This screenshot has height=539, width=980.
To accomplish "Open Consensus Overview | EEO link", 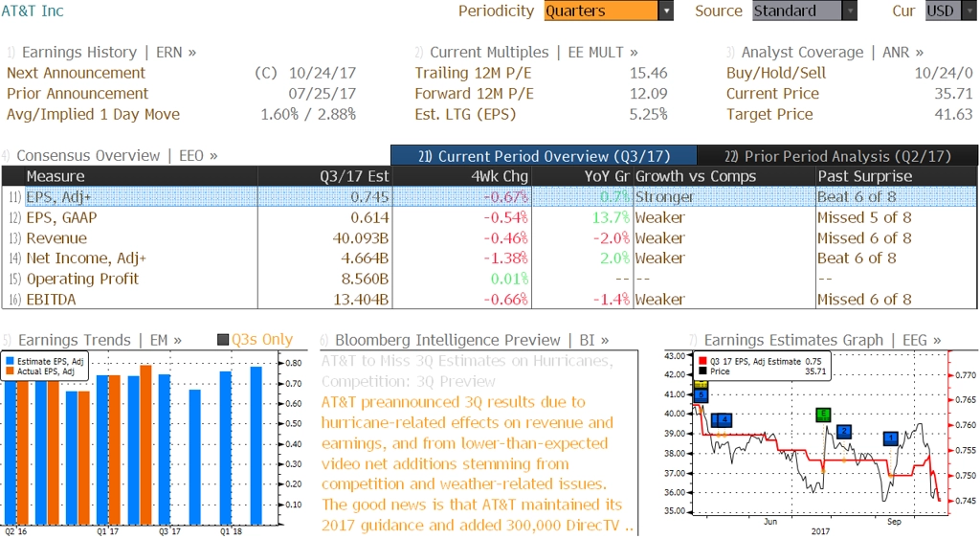I will 117,155.
